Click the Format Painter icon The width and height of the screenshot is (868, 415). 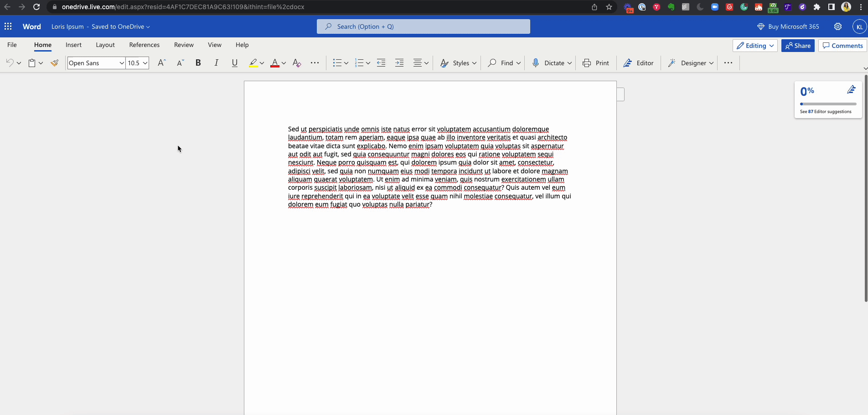(55, 63)
